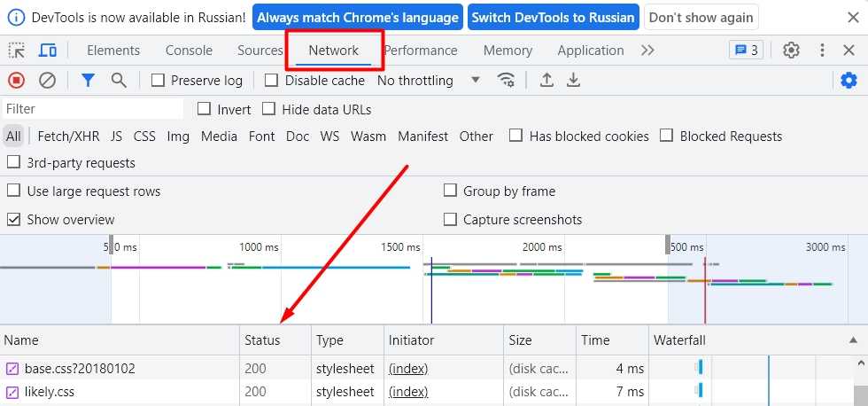
Task: Click the base.css file type icon
Action: 12,369
